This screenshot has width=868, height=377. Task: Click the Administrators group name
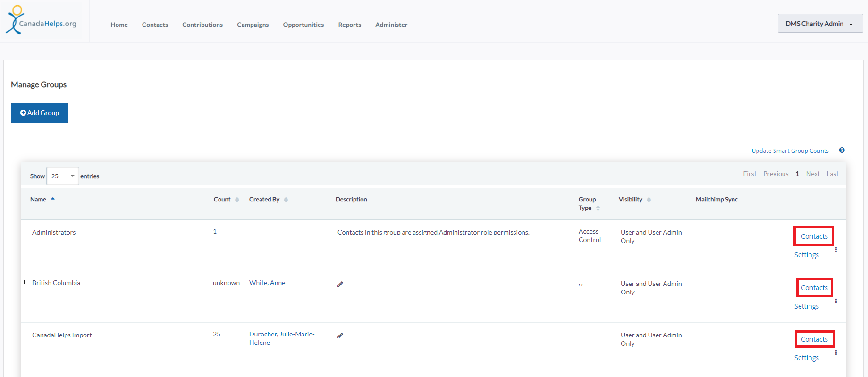[54, 232]
